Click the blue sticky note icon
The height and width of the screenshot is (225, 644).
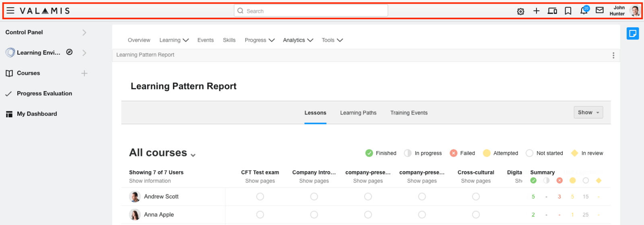[632, 33]
